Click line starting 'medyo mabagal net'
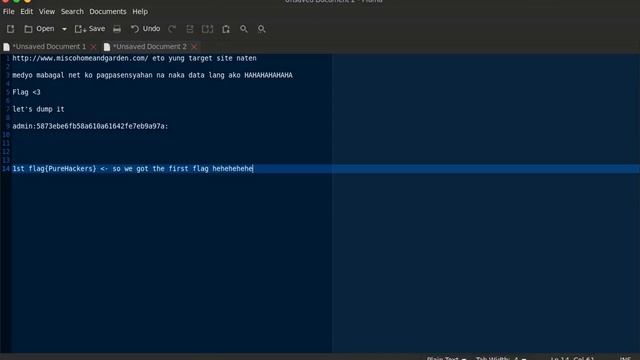Image resolution: width=640 pixels, height=360 pixels. [152, 76]
